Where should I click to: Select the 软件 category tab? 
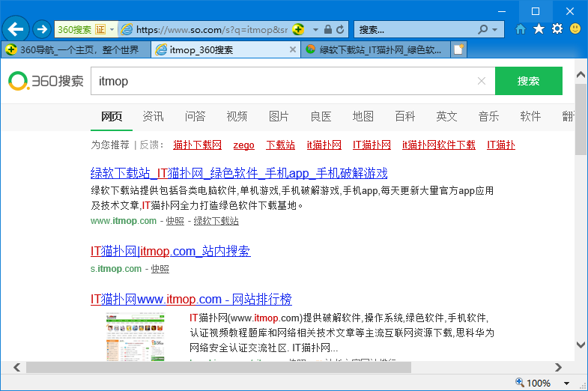pyautogui.click(x=530, y=117)
